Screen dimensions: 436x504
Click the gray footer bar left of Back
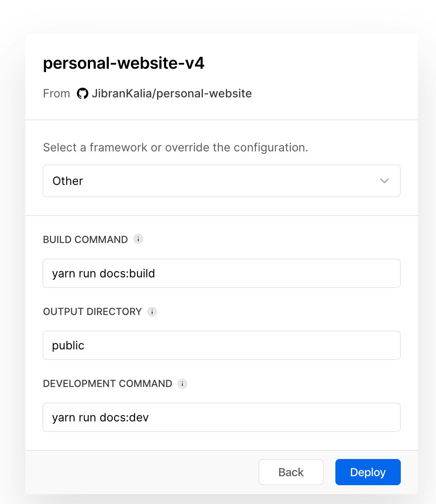(x=139, y=472)
